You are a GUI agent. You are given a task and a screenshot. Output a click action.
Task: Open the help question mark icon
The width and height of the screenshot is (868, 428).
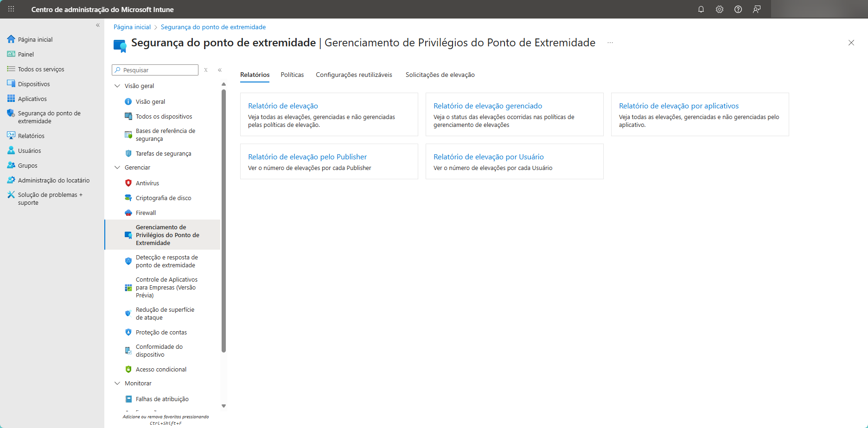738,9
